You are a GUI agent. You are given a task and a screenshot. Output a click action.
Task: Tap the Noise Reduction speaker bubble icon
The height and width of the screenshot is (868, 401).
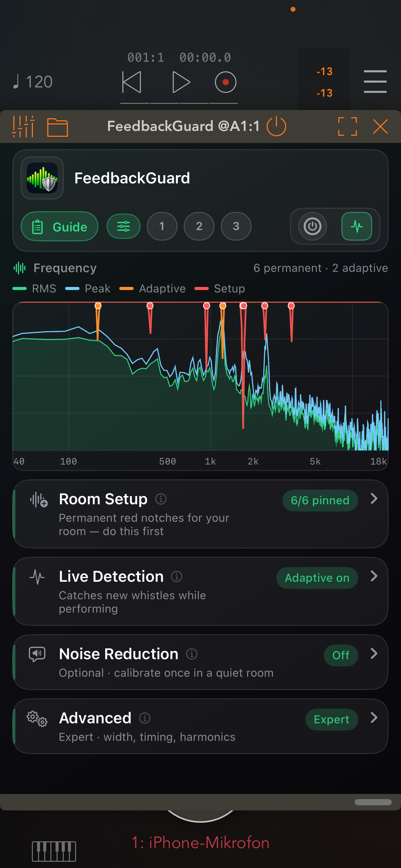[x=37, y=654]
